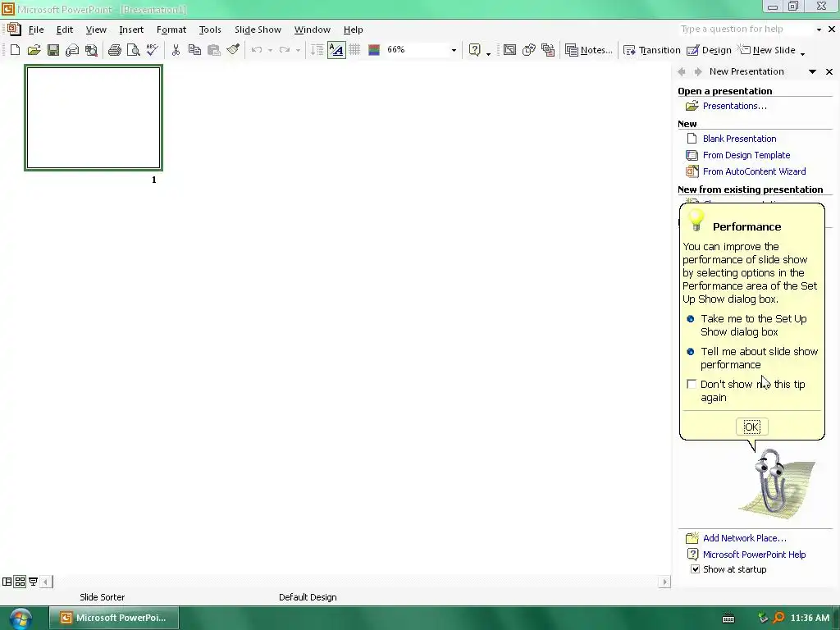This screenshot has height=630, width=840.
Task: Click in the Type a question for help box
Action: pos(745,29)
